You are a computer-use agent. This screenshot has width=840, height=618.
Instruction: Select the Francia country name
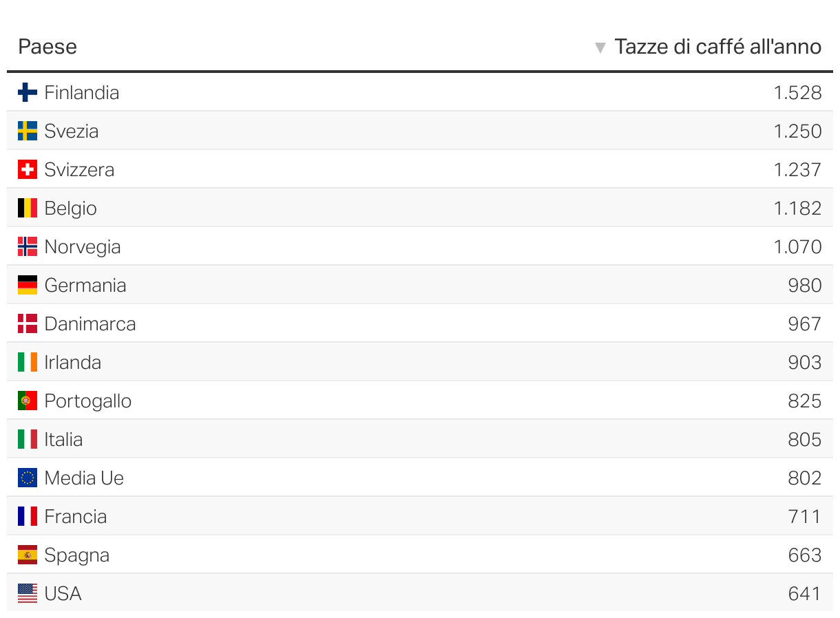76,516
